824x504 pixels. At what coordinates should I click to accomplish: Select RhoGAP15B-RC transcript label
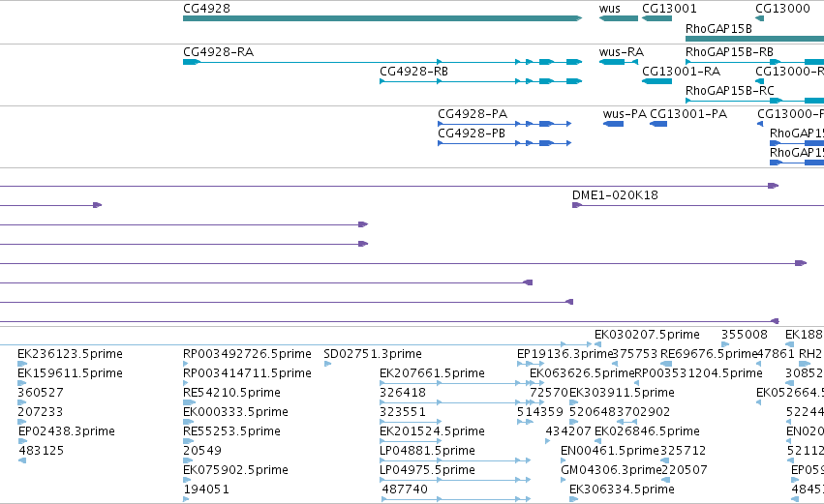pyautogui.click(x=729, y=91)
